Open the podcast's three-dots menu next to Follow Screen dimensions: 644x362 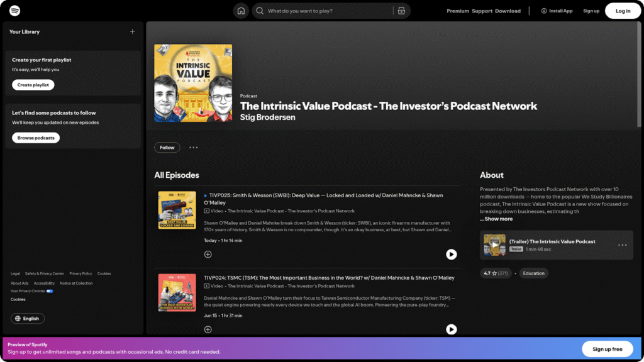(194, 147)
